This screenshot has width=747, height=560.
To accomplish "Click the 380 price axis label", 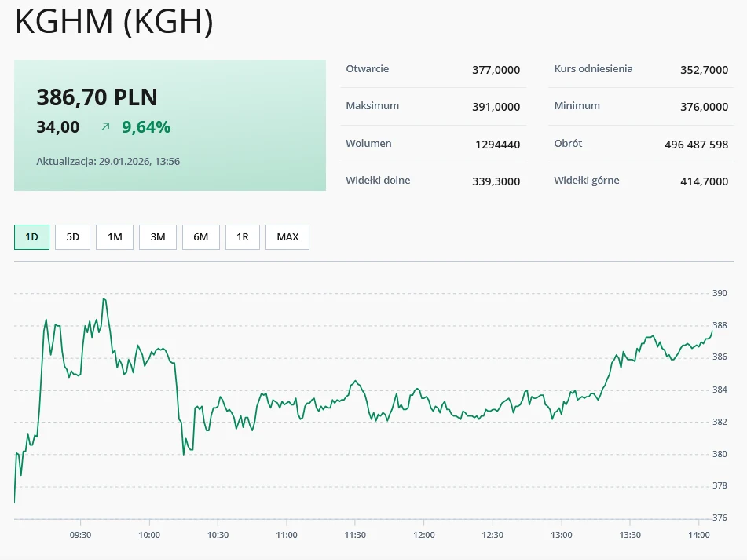I will (x=720, y=454).
